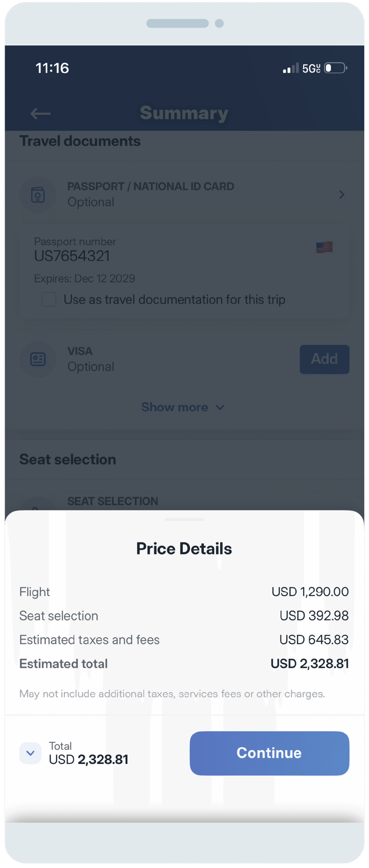Check 'Use as travel documentation' checkbox

49,300
